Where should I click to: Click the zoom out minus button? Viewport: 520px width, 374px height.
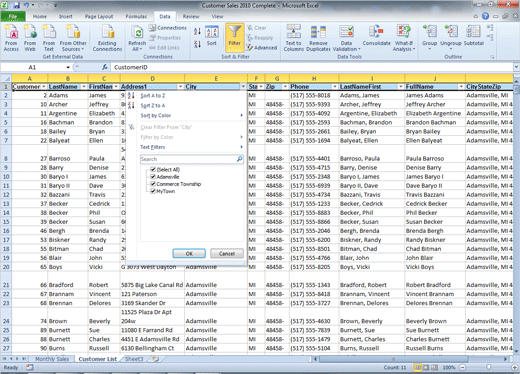tap(463, 367)
